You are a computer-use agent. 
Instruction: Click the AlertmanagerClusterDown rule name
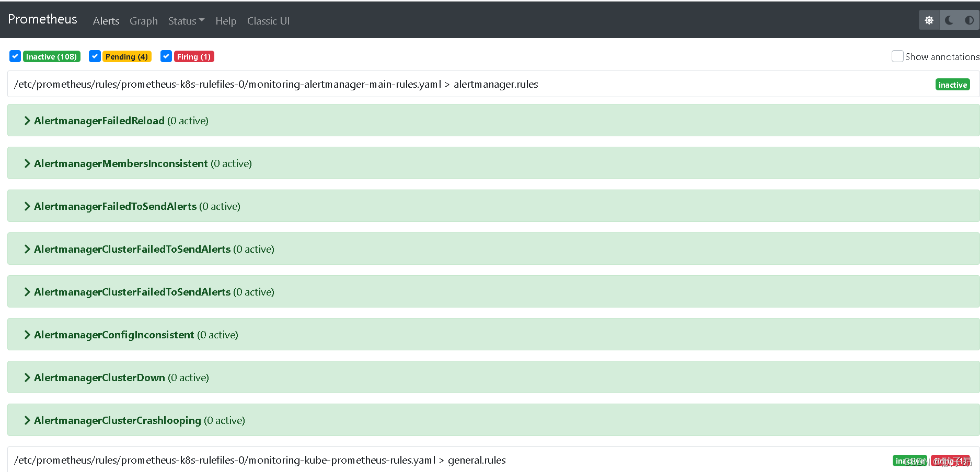[x=99, y=377]
